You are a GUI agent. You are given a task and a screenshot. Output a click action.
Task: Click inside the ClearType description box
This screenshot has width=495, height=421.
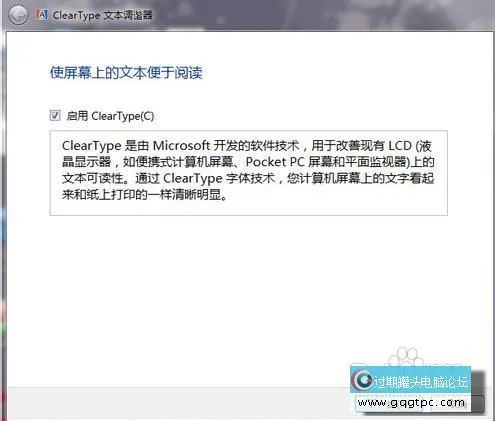coord(248,173)
